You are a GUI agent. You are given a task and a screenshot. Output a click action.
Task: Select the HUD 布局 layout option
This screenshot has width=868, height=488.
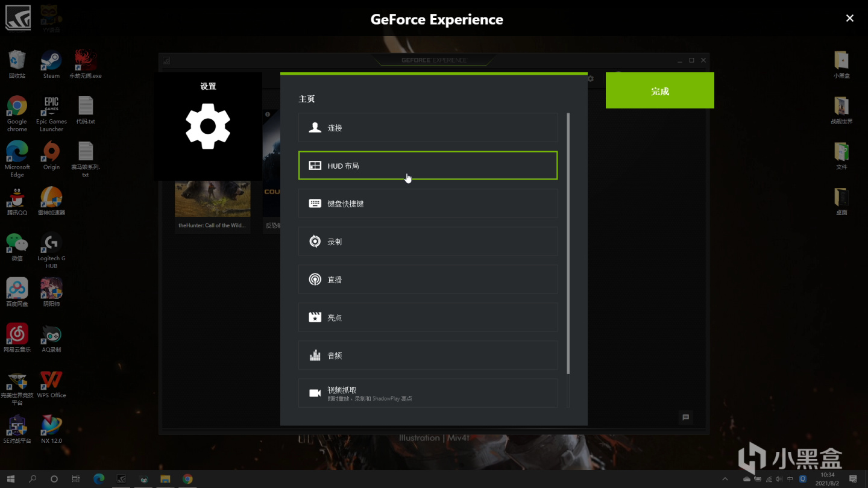(428, 166)
